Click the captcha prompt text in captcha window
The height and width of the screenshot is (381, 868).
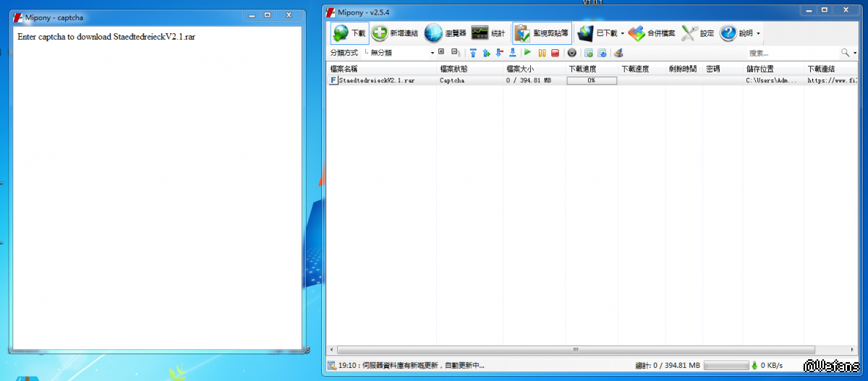[x=106, y=36]
